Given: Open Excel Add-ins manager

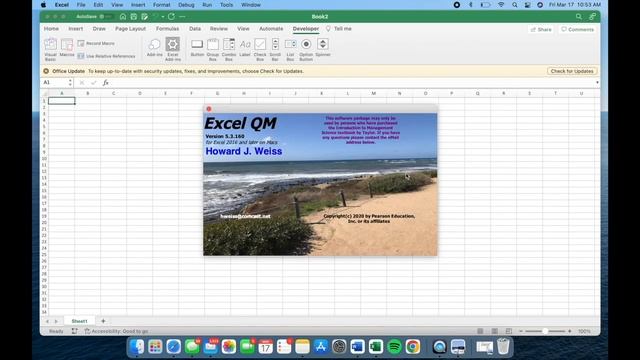Looking at the screenshot, I should click(173, 49).
